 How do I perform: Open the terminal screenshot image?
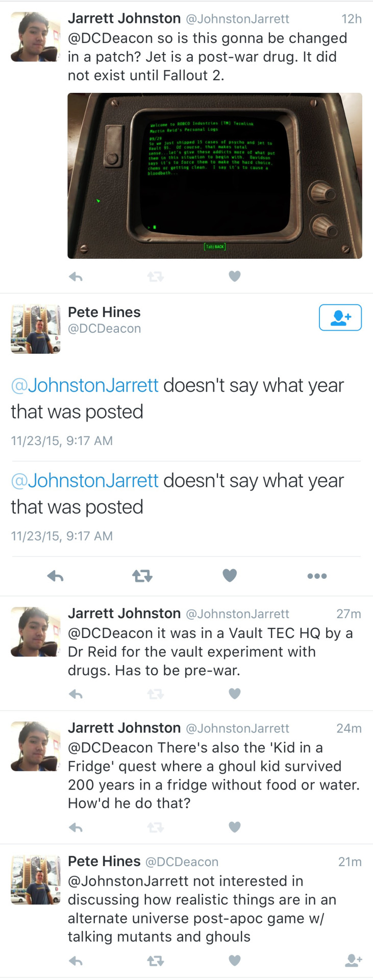pyautogui.click(x=215, y=176)
